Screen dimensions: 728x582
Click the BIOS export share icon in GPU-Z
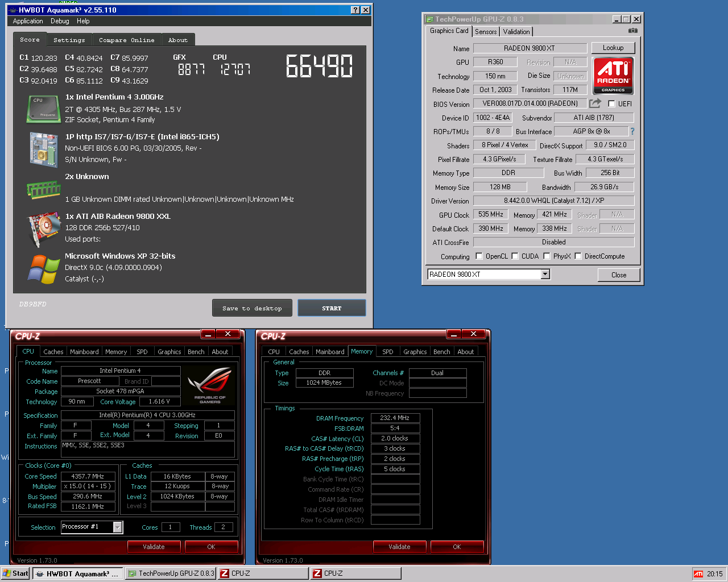tap(595, 103)
